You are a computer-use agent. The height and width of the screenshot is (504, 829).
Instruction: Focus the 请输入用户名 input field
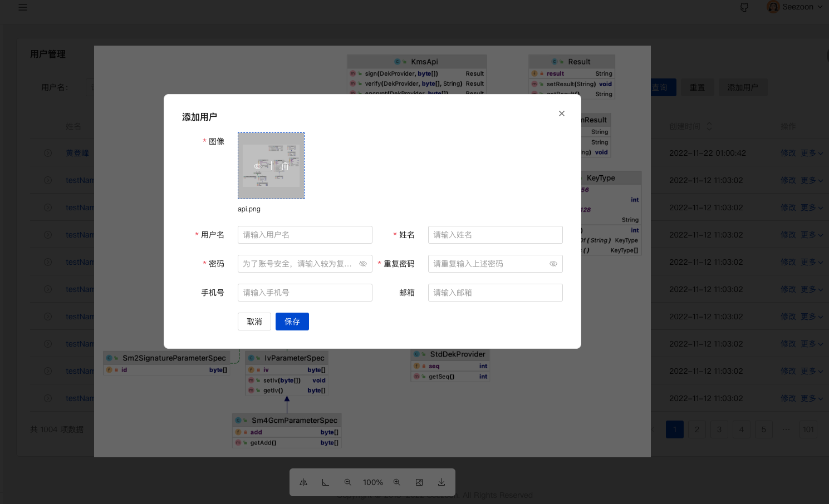[305, 234]
